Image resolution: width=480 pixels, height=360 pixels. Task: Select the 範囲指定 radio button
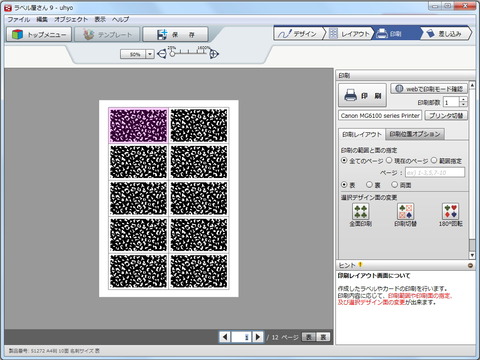[x=434, y=161]
